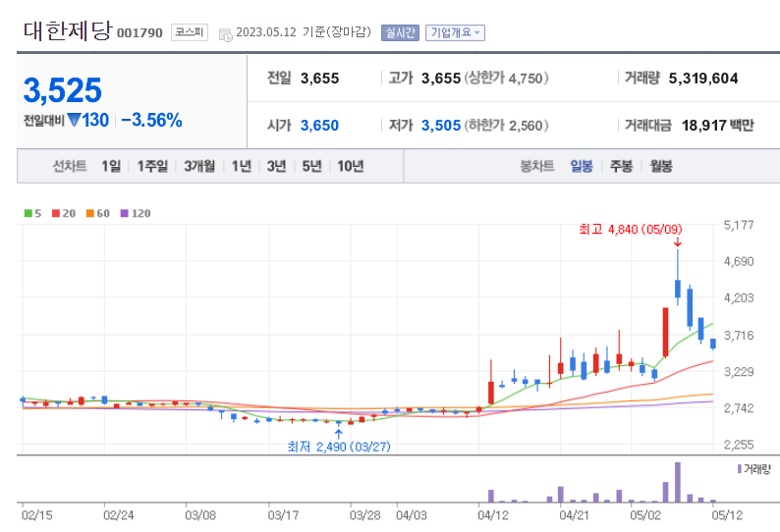
Task: Click the 상한가 4,750 text
Action: [506, 79]
